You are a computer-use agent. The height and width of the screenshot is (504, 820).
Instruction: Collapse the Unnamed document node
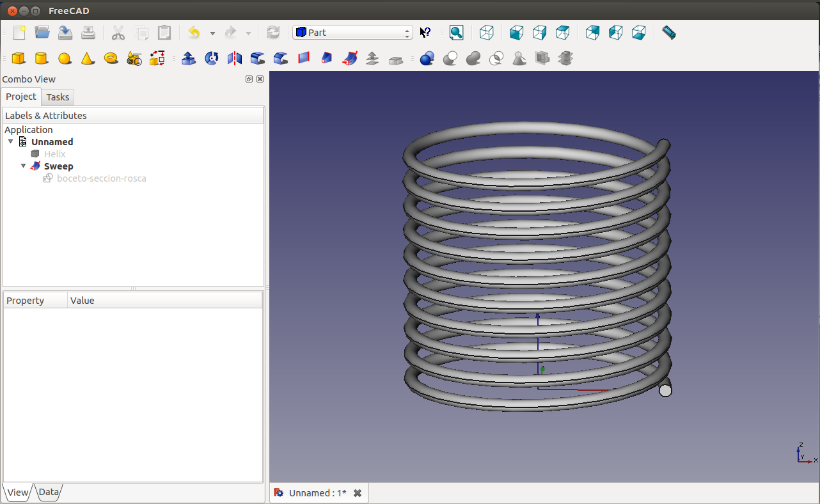pos(11,141)
